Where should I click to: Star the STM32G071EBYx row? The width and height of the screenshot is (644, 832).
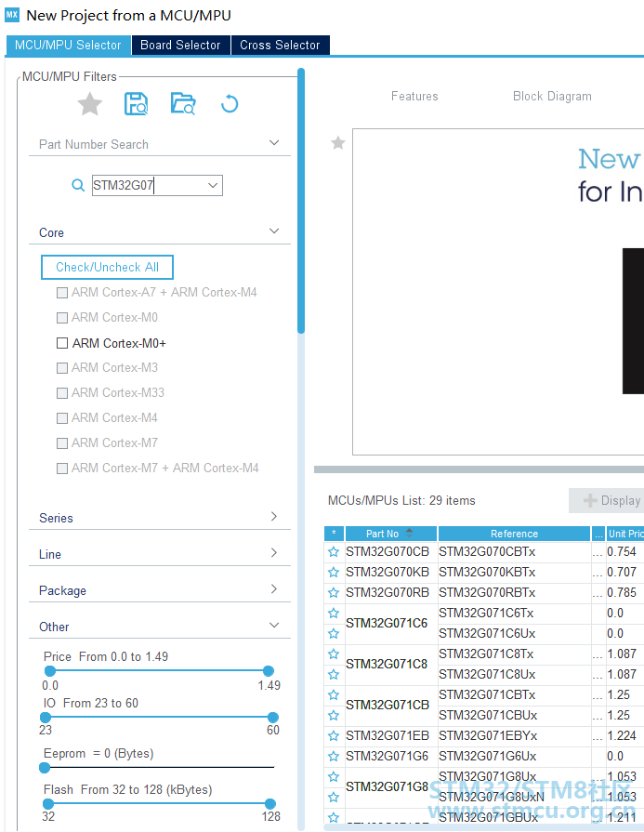pyautogui.click(x=333, y=735)
